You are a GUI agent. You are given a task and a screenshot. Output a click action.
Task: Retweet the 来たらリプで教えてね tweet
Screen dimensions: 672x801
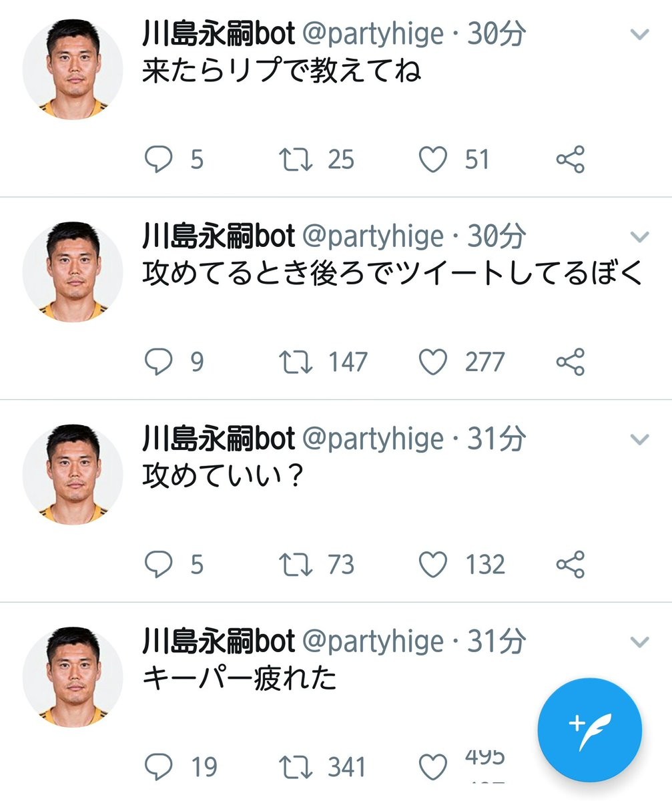pyautogui.click(x=294, y=160)
